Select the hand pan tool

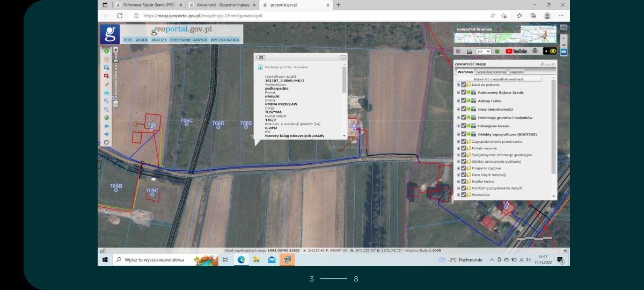coord(106,59)
